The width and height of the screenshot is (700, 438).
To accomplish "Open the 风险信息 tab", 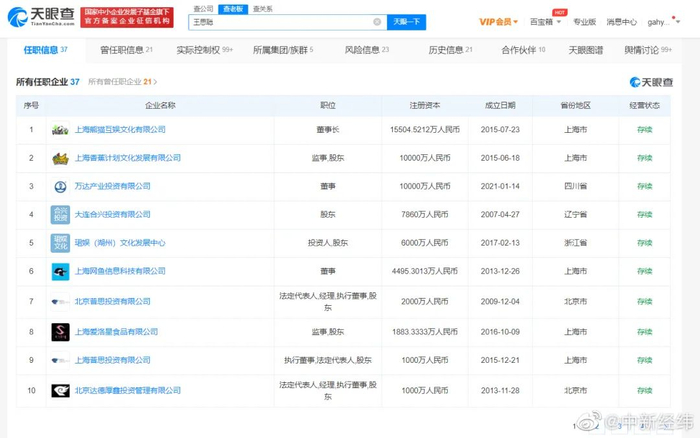I will pos(367,50).
